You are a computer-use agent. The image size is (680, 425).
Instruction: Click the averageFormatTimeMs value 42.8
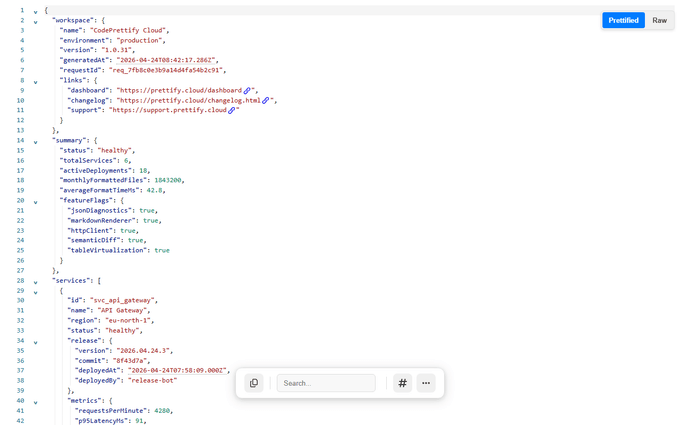[154, 190]
